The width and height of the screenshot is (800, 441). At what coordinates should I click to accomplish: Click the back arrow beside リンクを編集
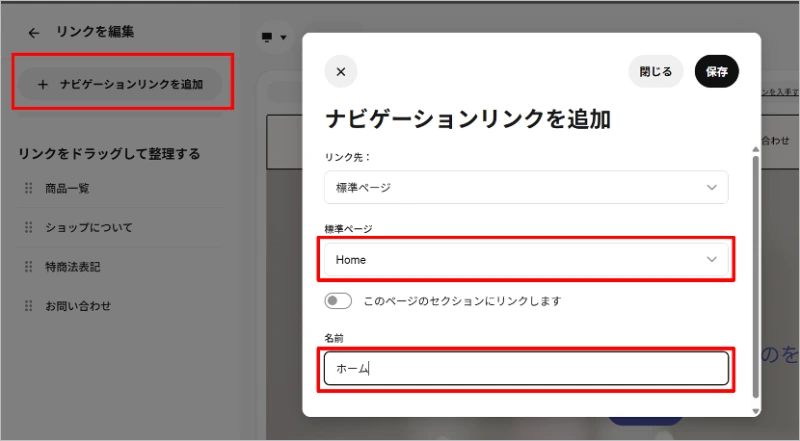34,33
